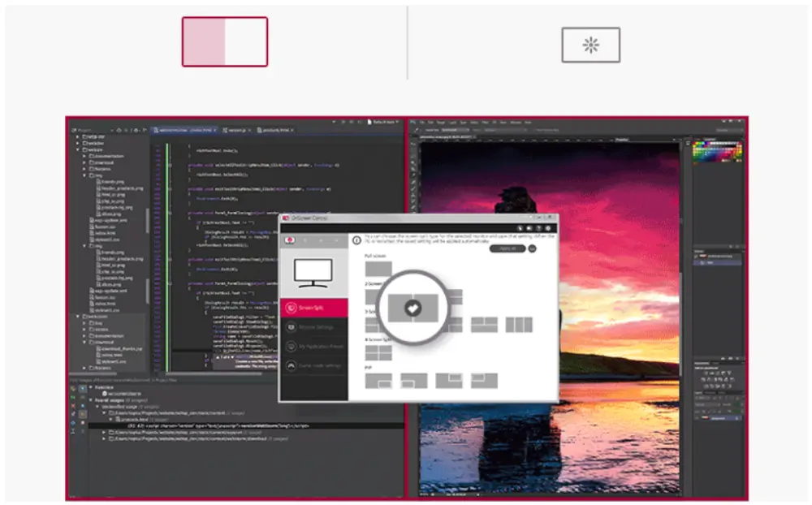Open help via the question mark header icon
The image size is (812, 505).
(x=538, y=228)
